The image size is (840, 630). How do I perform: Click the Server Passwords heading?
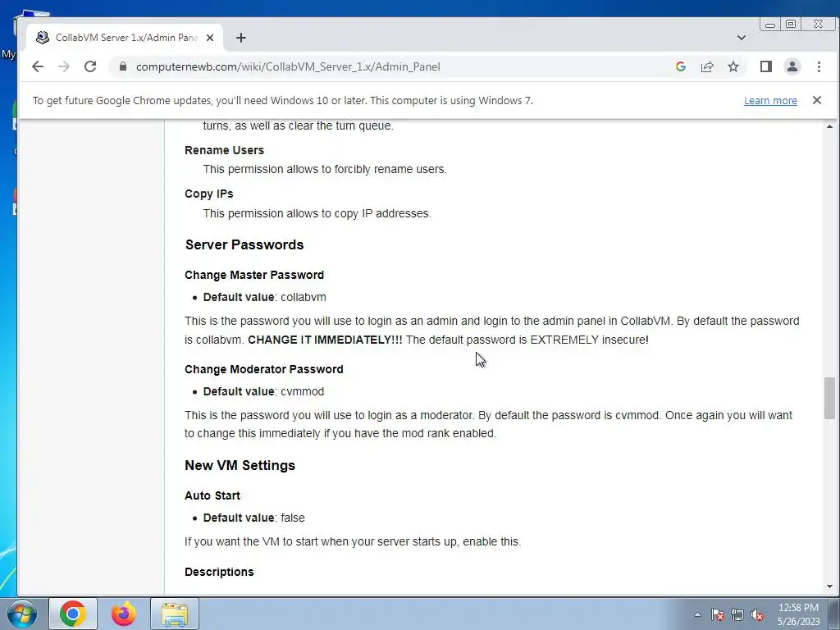tap(244, 244)
